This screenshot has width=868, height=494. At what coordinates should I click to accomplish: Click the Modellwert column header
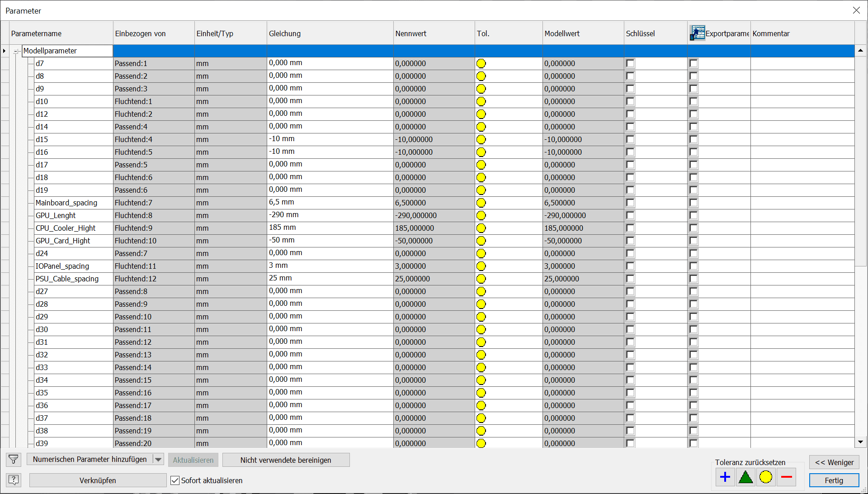click(583, 33)
